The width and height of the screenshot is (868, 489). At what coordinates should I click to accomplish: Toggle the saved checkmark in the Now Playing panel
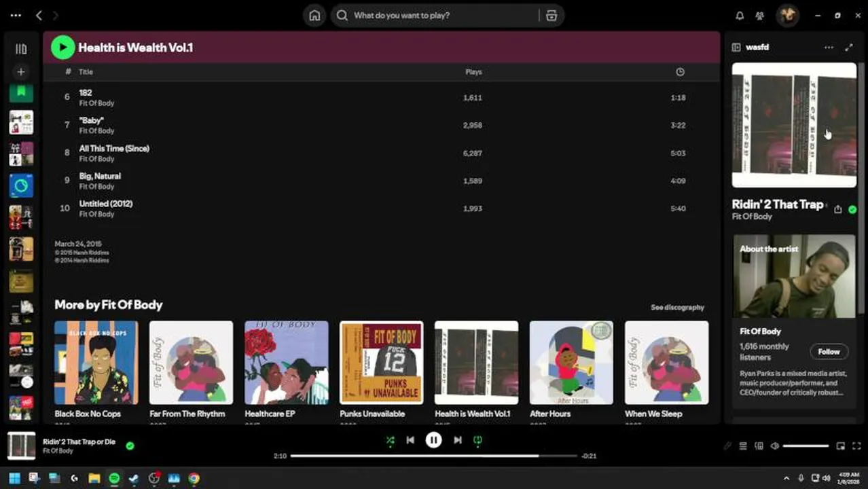(852, 209)
